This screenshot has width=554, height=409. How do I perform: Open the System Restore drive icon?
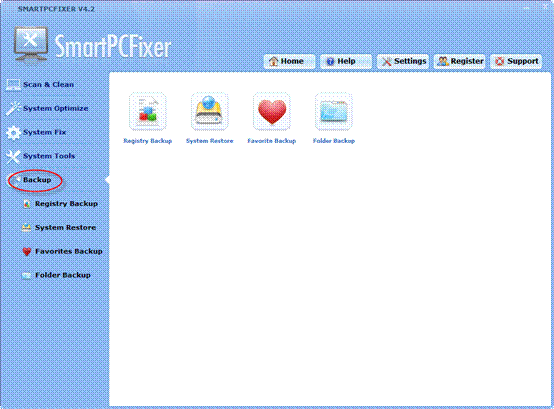[x=210, y=112]
